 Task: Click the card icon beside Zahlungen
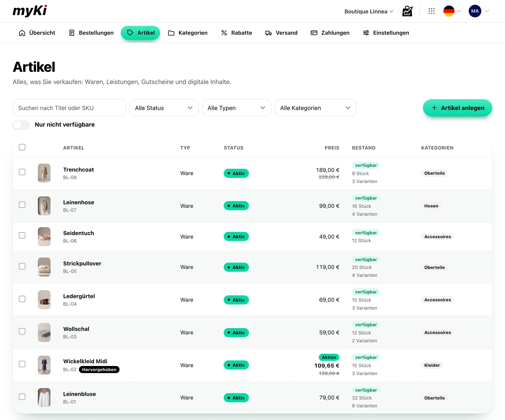[314, 33]
